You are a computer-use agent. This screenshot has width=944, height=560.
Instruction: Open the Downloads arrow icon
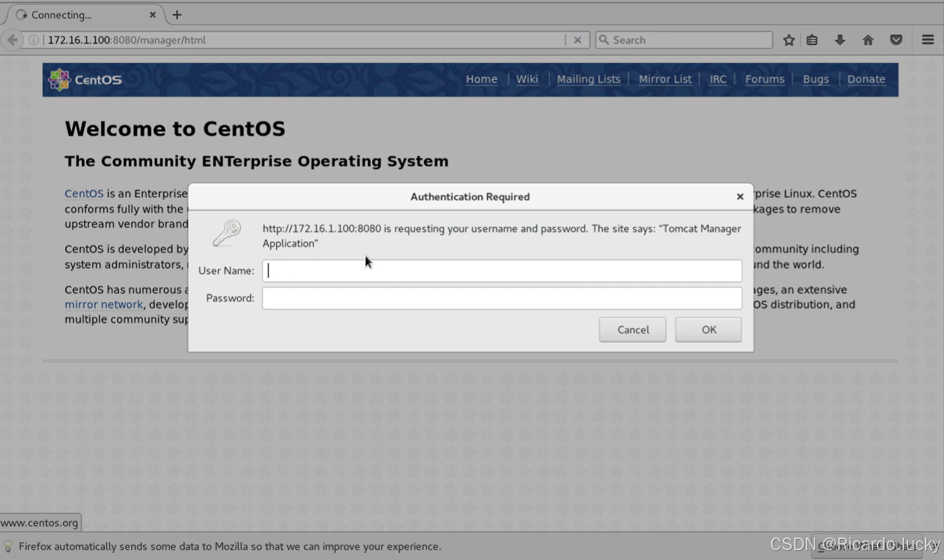click(x=840, y=40)
